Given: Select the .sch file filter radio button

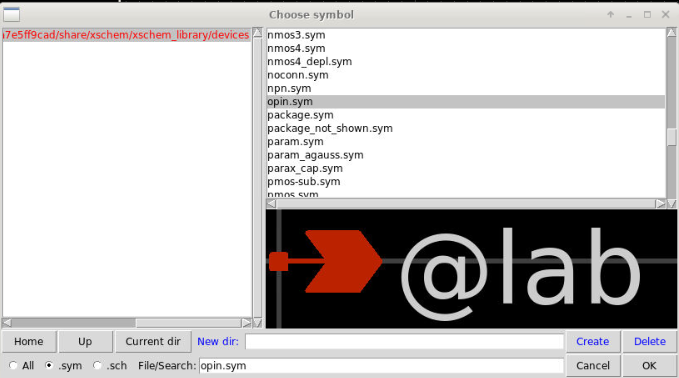Looking at the screenshot, I should tap(97, 366).
